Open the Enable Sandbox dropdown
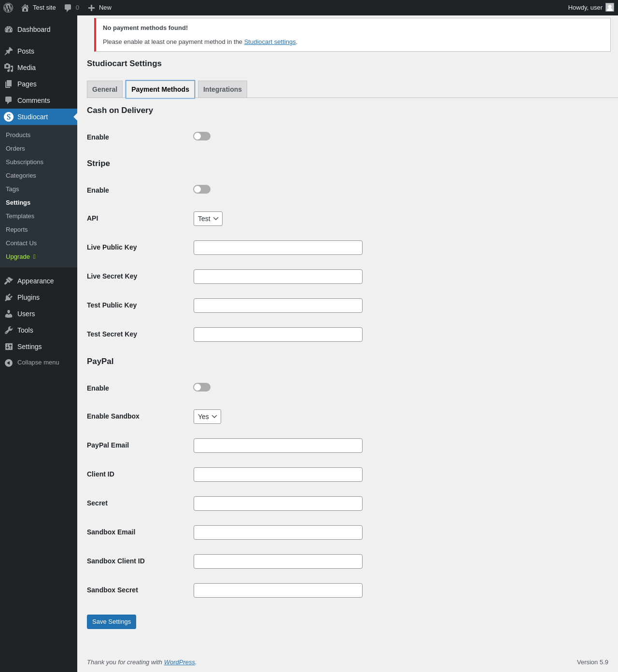618x672 pixels. pos(207,417)
